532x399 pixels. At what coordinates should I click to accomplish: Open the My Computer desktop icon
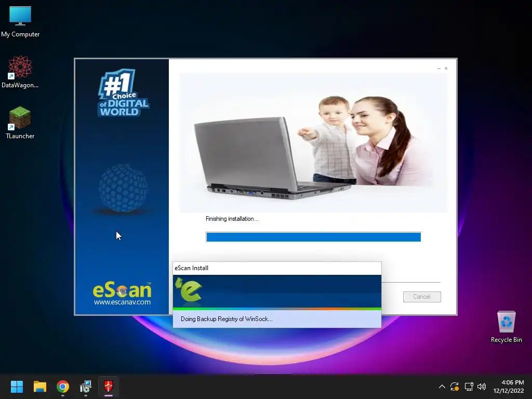point(20,22)
